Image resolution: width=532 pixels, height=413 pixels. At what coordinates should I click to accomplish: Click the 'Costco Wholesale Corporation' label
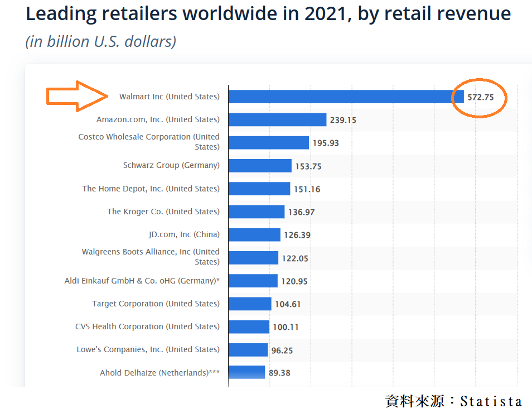(148, 142)
